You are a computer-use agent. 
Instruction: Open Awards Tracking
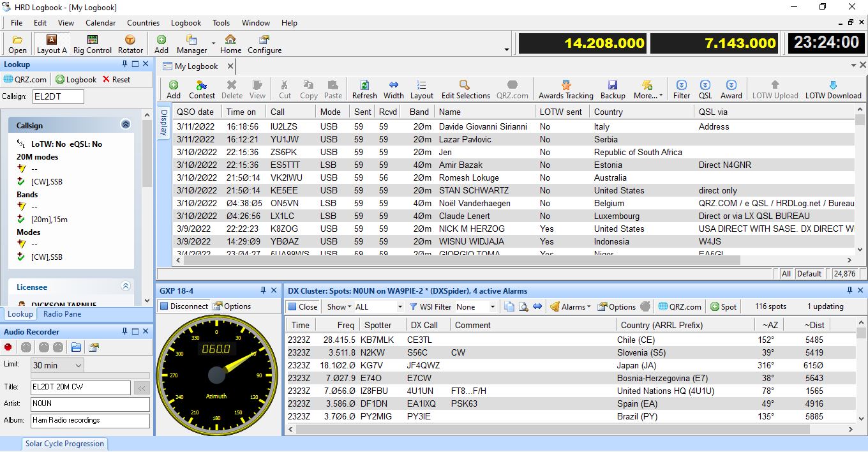point(566,89)
